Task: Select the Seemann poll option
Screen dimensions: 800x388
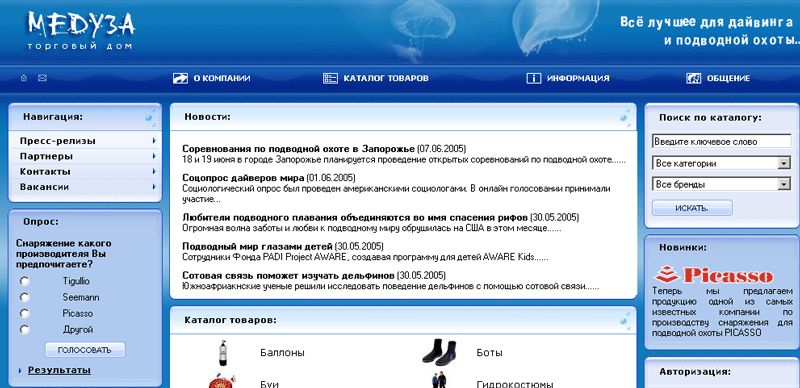Action: coord(24,297)
